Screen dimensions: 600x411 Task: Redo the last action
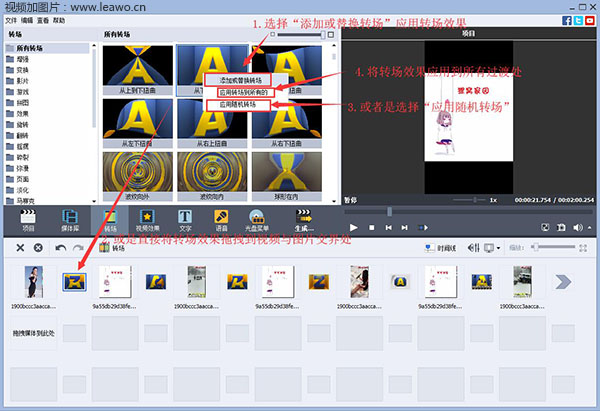[78, 248]
